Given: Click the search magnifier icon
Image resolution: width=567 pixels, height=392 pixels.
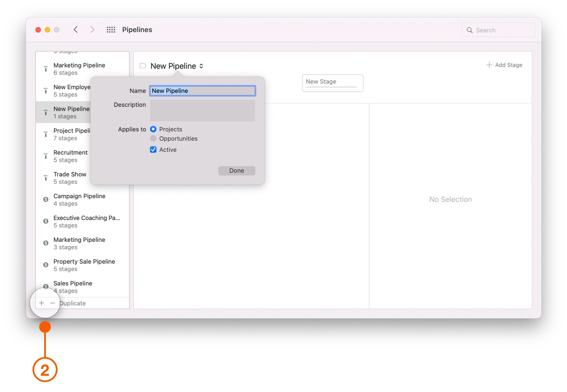Looking at the screenshot, I should (x=470, y=30).
